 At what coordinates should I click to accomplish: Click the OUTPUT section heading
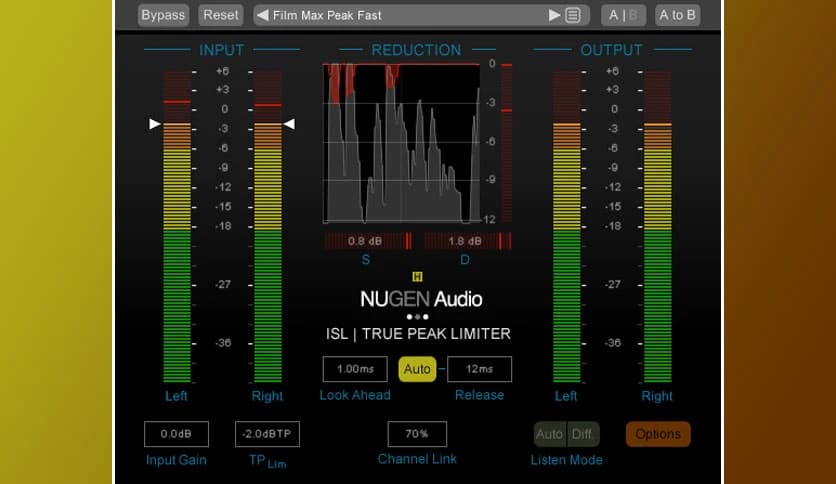(x=611, y=50)
